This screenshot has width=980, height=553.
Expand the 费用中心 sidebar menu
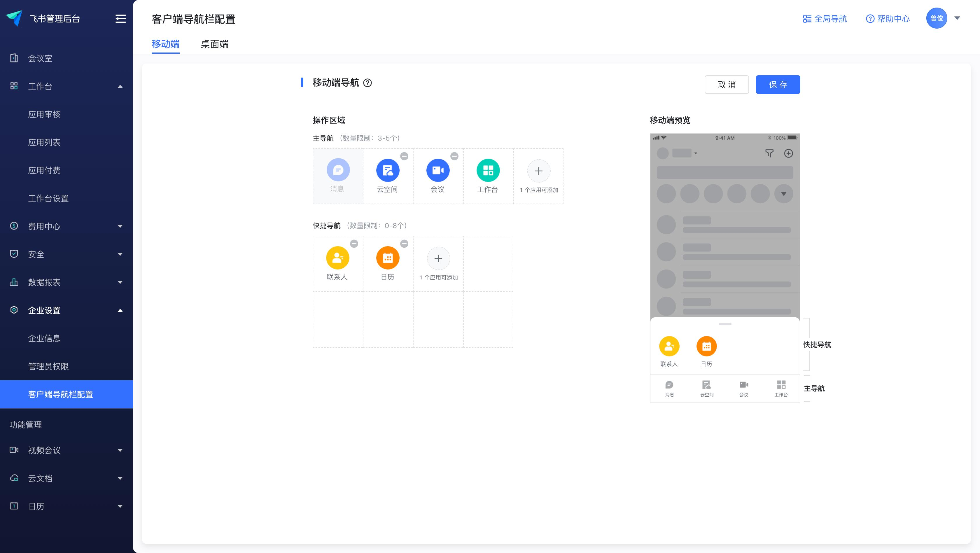[x=120, y=226]
